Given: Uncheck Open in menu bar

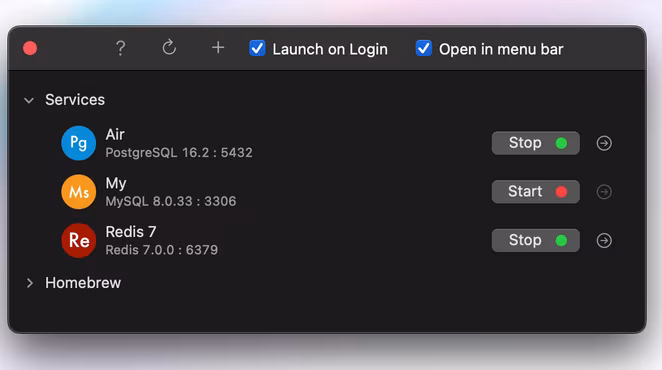Looking at the screenshot, I should click(x=424, y=48).
